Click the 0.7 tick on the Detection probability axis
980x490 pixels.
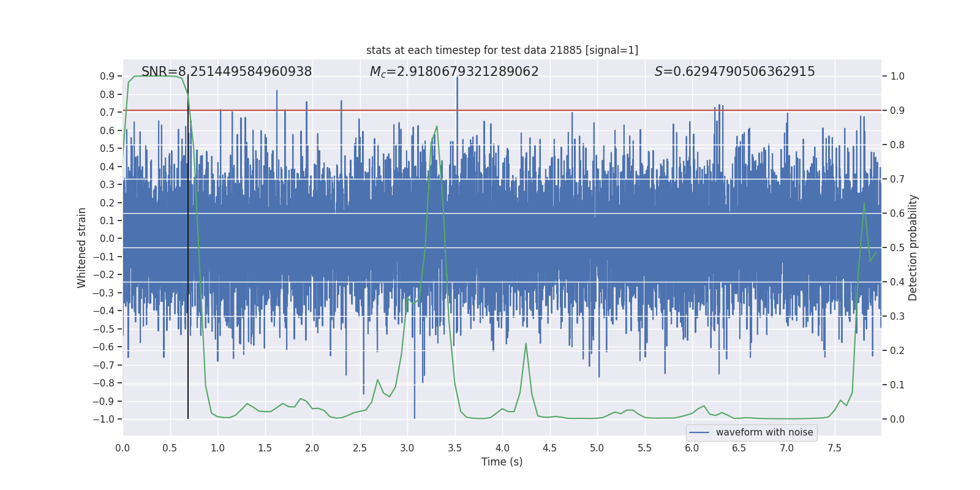coord(897,179)
